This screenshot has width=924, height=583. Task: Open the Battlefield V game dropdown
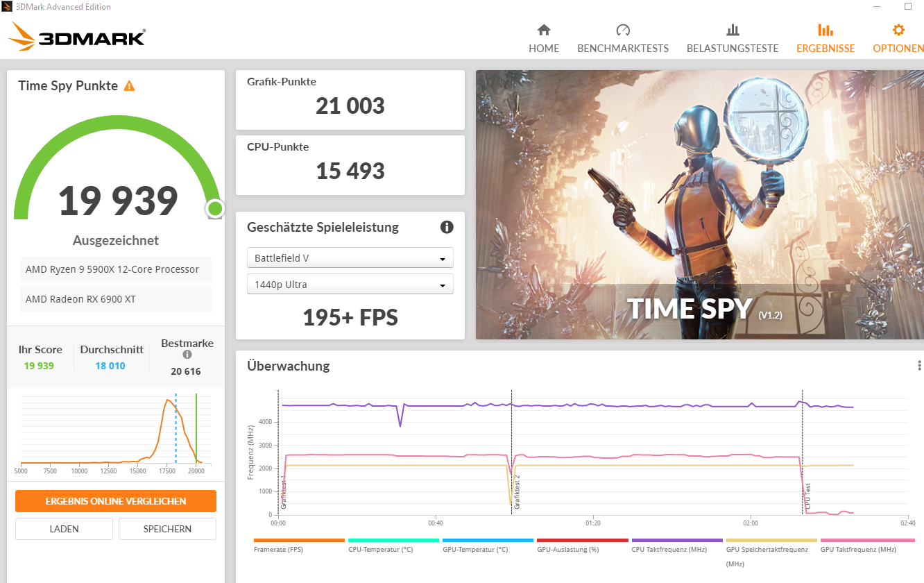(x=350, y=257)
